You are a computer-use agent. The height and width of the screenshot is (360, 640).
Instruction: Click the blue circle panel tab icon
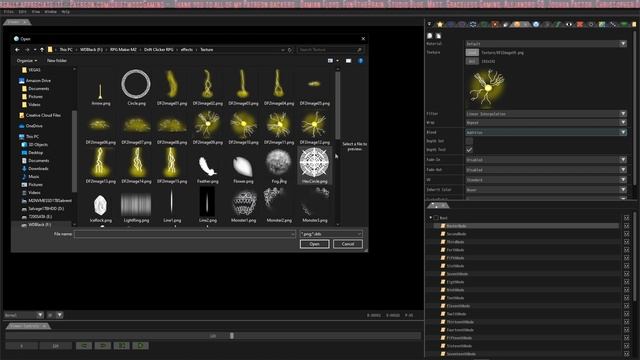536,24
